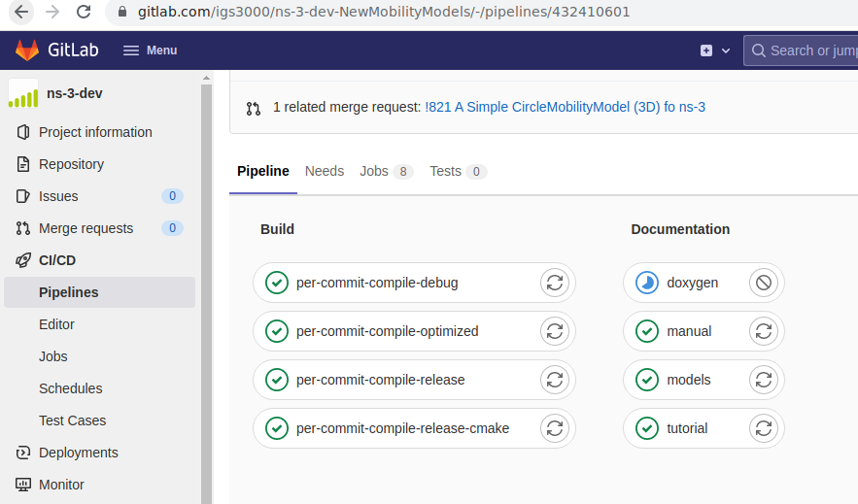Screen dimensions: 858x504
Task: Click the Issues sidebar icon
Action: [x=23, y=196]
